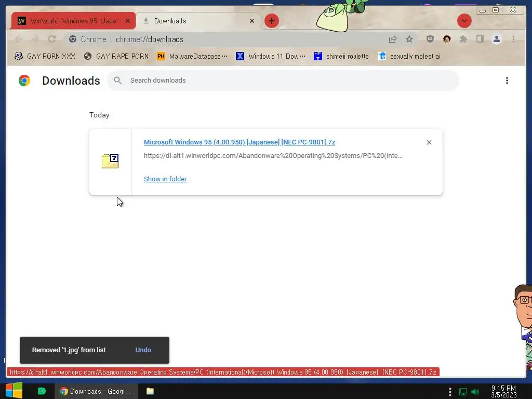The height and width of the screenshot is (399, 532).
Task: Open downloads page more actions menu
Action: 507,81
